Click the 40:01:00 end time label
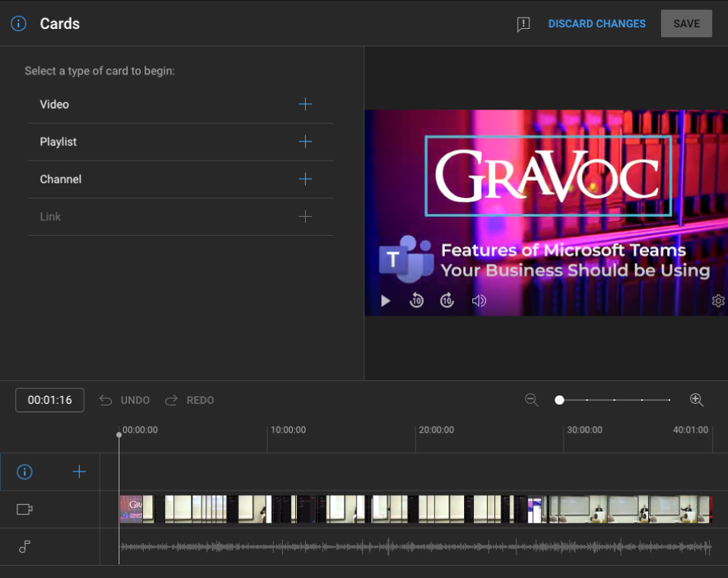728x578 pixels. pyautogui.click(x=691, y=430)
